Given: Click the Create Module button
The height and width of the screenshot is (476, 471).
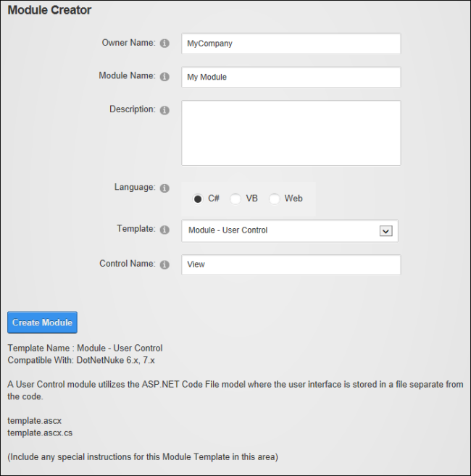Looking at the screenshot, I should (42, 322).
